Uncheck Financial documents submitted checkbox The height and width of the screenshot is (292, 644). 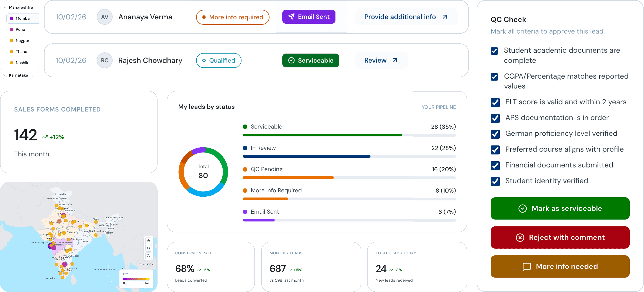coord(495,165)
